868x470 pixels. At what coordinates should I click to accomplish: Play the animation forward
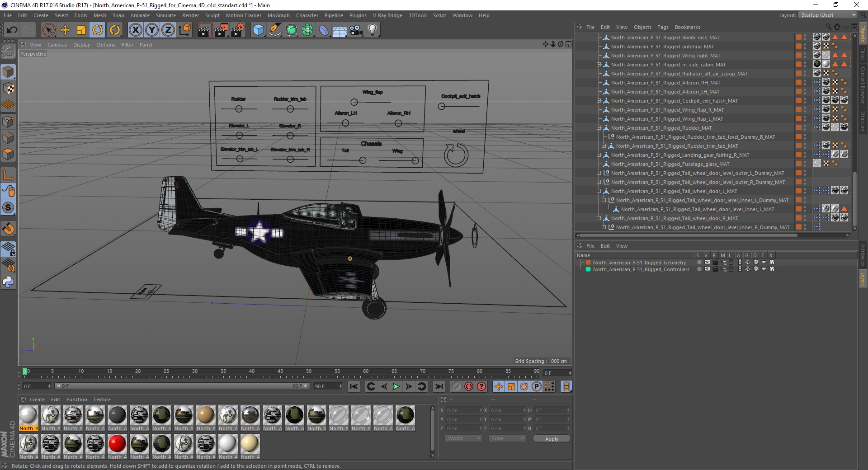tap(396, 386)
